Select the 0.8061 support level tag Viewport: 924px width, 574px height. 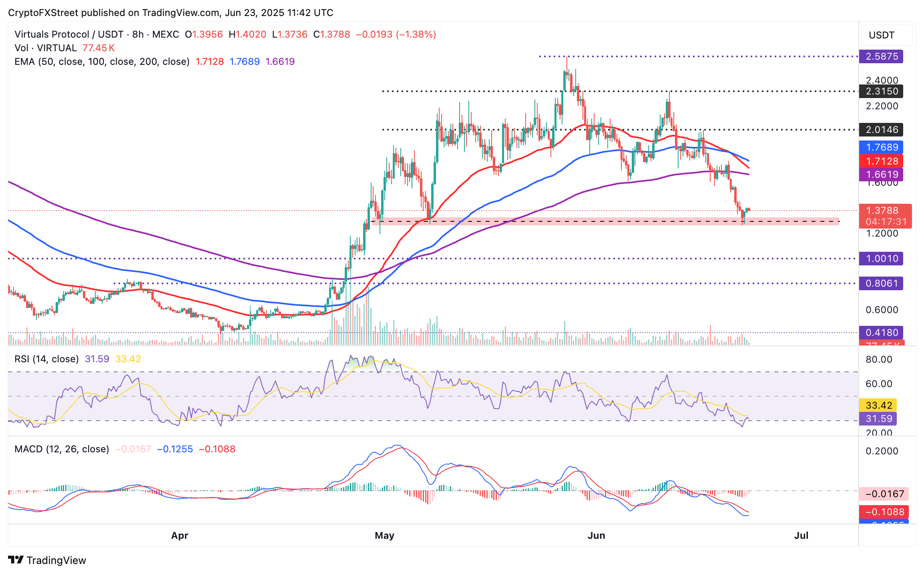(881, 283)
